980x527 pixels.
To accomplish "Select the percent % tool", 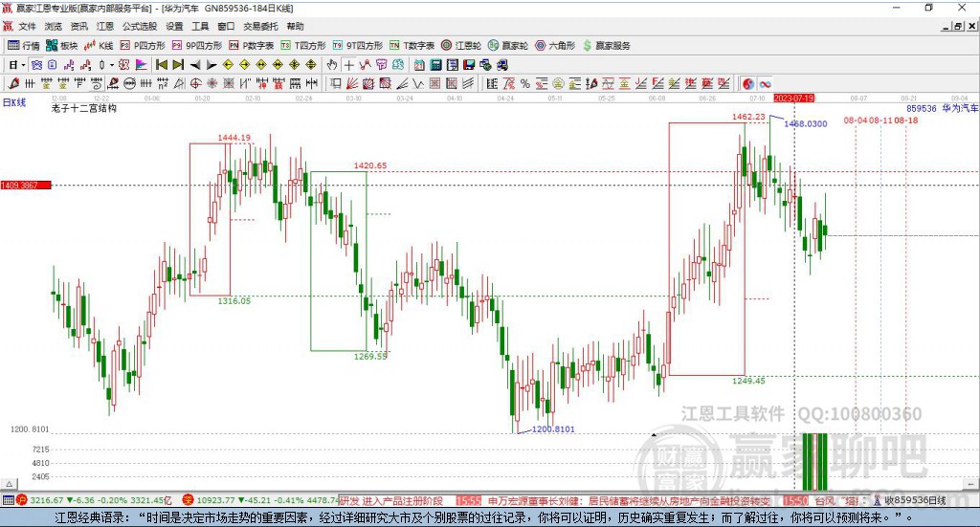I will (x=525, y=83).
